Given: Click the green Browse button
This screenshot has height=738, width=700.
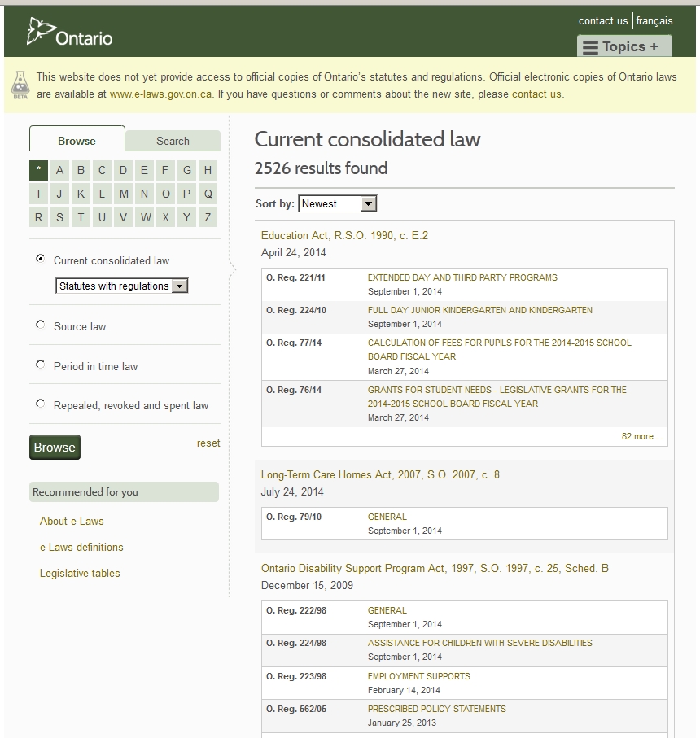Looking at the screenshot, I should click(x=55, y=448).
